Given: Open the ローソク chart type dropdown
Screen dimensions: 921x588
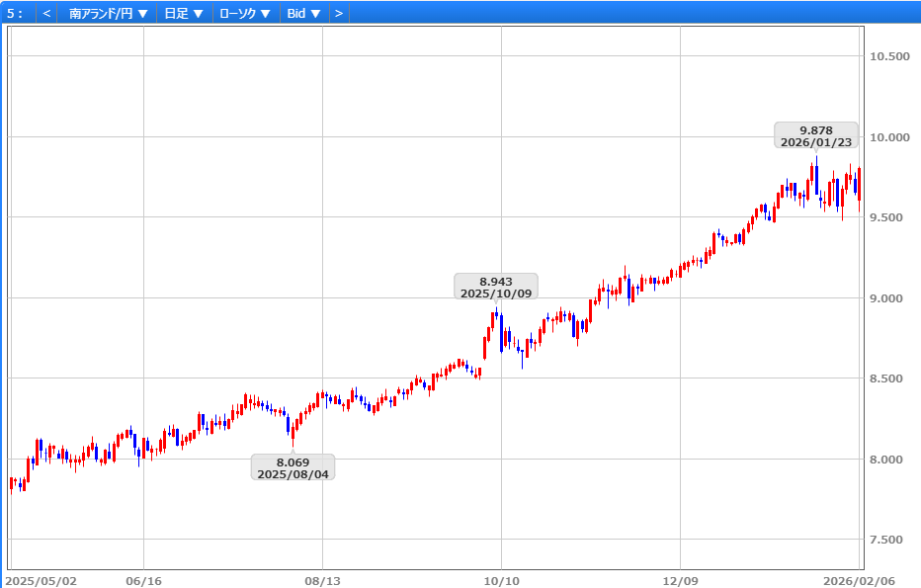Looking at the screenshot, I should (x=244, y=13).
